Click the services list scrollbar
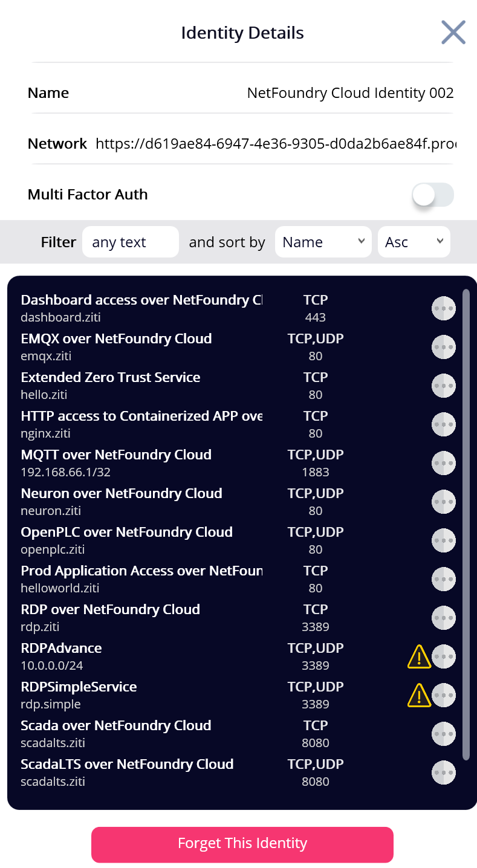The height and width of the screenshot is (868, 477). 466,525
